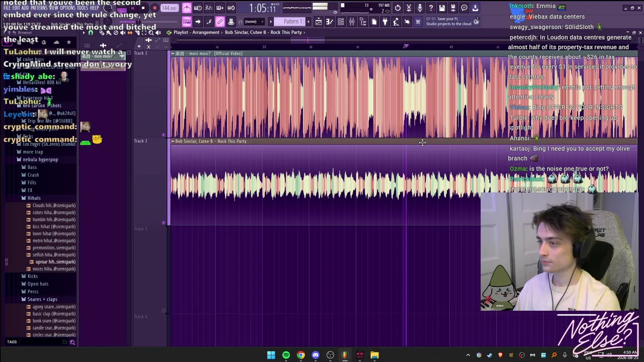
Task: Expand the Crash folder
Action: coord(33,175)
